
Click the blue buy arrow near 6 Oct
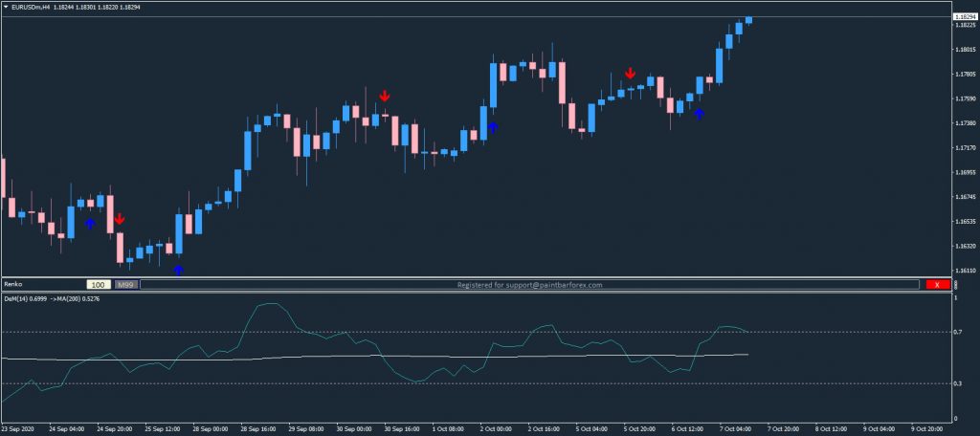tap(699, 114)
